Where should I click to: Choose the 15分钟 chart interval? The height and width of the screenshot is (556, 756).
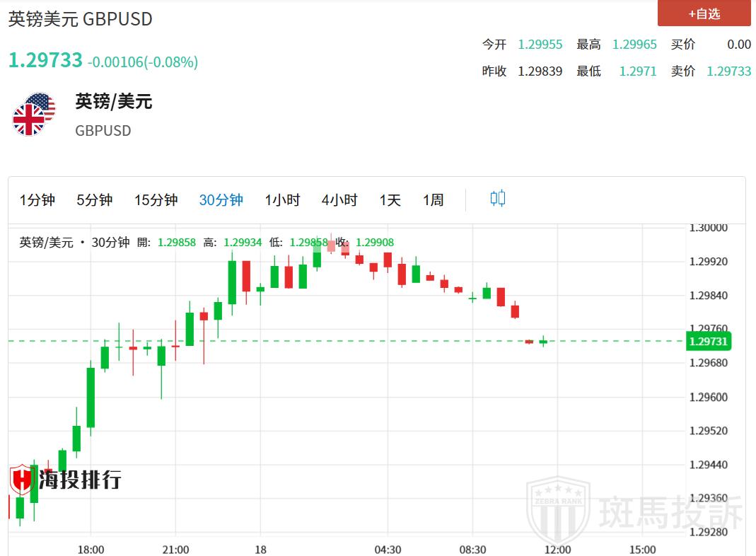click(156, 200)
